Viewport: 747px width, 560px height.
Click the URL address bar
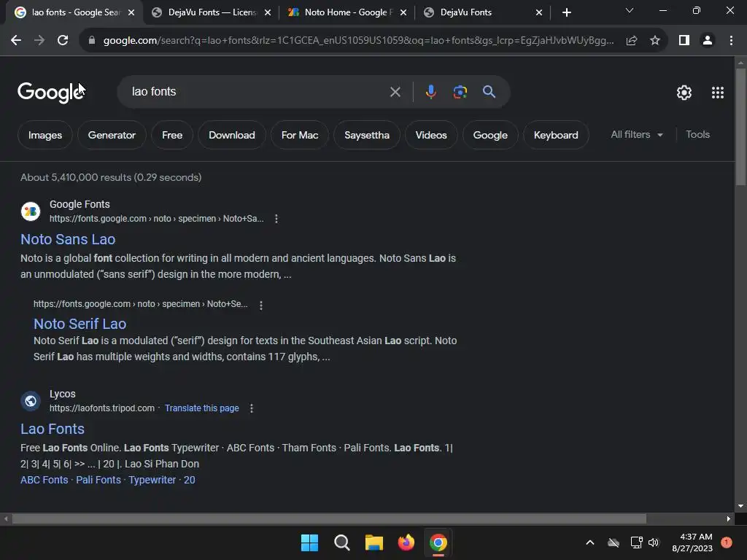tap(358, 41)
